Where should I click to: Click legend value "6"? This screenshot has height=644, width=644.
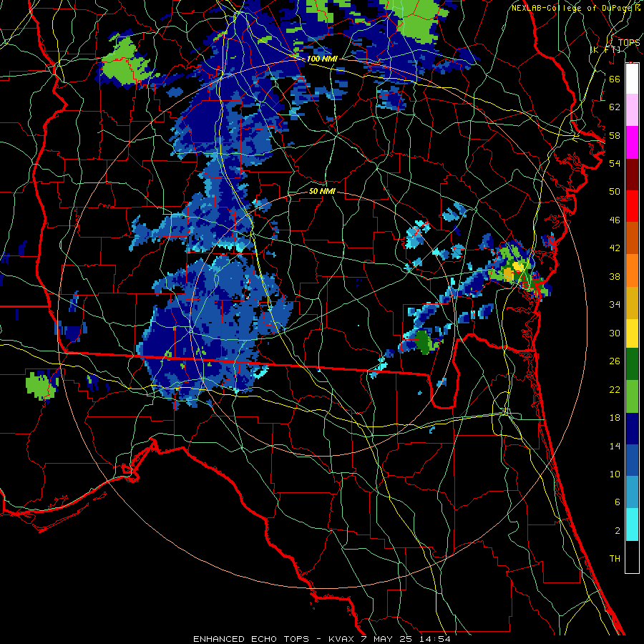[x=617, y=502]
